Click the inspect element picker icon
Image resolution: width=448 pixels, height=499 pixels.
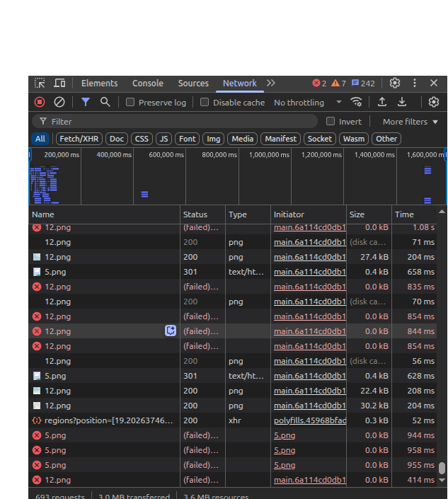pos(40,84)
